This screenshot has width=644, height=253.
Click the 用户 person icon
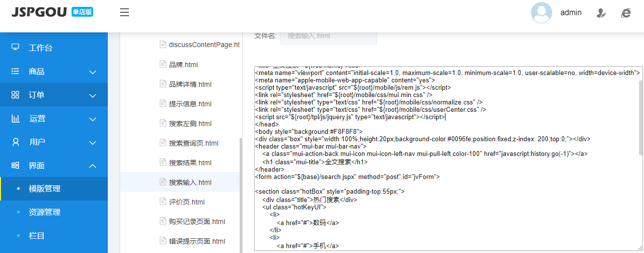(15, 142)
